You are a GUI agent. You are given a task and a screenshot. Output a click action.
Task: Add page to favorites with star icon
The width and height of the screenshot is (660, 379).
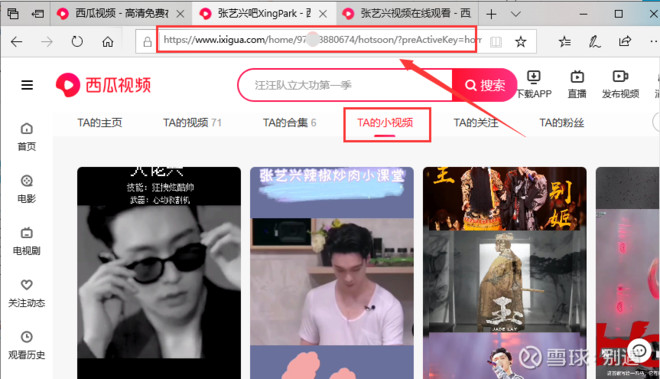(x=521, y=41)
